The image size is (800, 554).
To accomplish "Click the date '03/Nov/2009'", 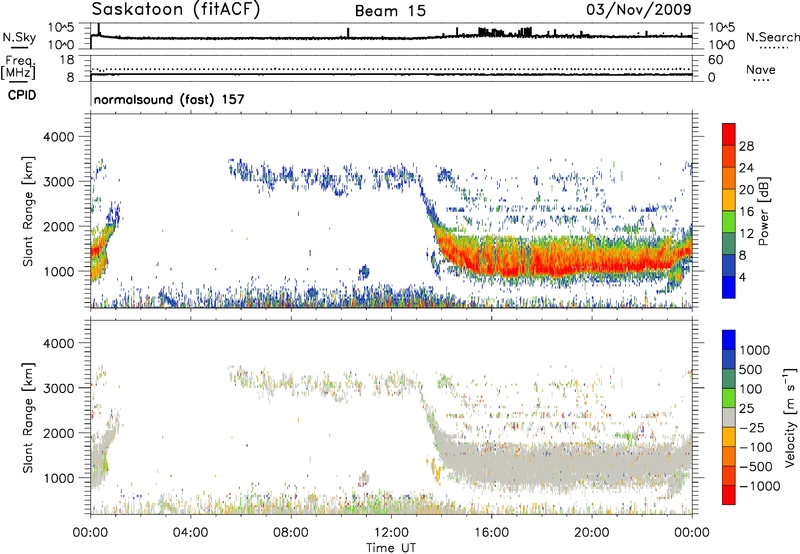I will pos(639,9).
